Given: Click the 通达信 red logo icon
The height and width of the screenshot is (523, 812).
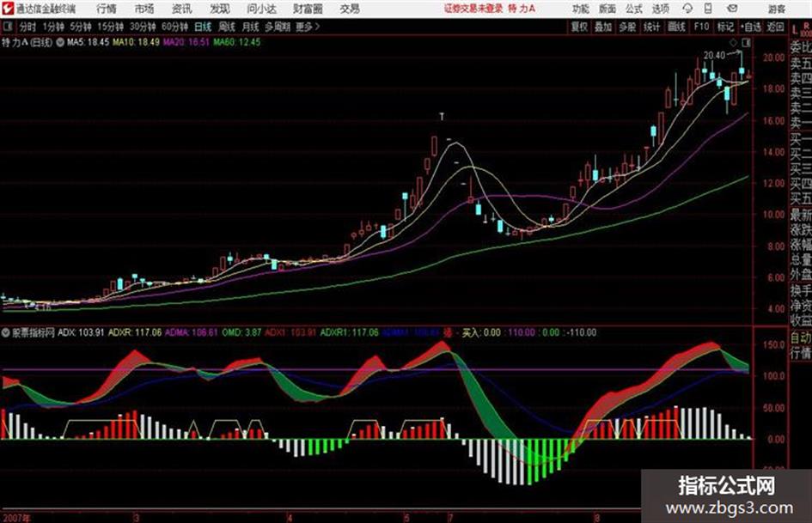Looking at the screenshot, I should tap(8, 9).
